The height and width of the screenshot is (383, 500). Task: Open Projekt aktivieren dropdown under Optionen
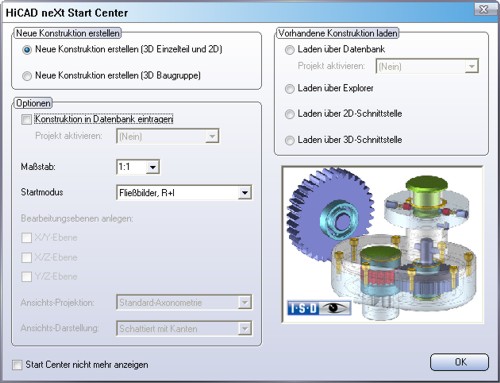pyautogui.click(x=167, y=136)
